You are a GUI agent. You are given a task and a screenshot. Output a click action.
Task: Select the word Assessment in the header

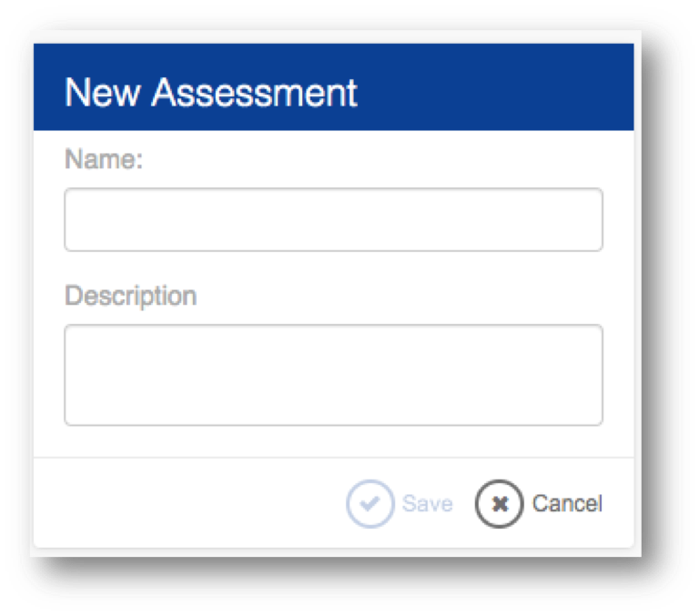pyautogui.click(x=254, y=92)
